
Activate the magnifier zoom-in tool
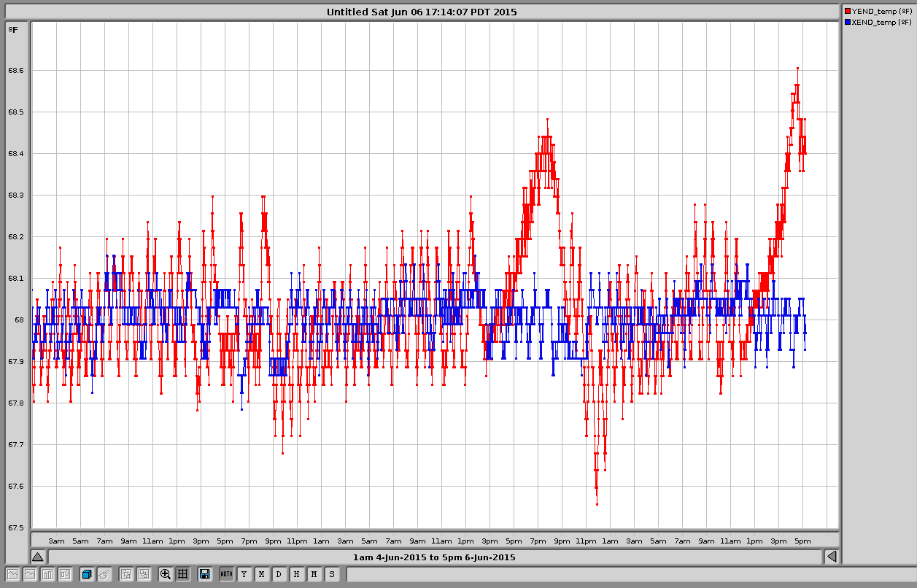coord(166,574)
